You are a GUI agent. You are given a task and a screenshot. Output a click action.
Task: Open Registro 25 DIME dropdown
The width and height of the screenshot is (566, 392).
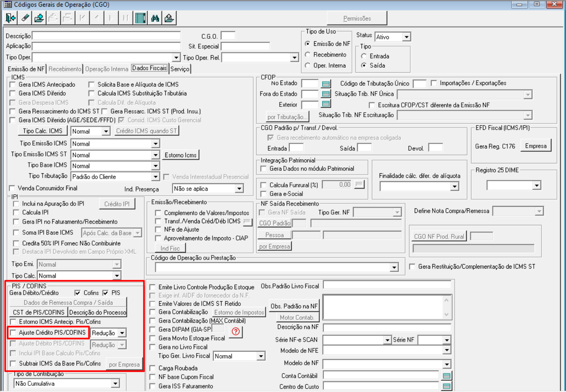tap(537, 186)
